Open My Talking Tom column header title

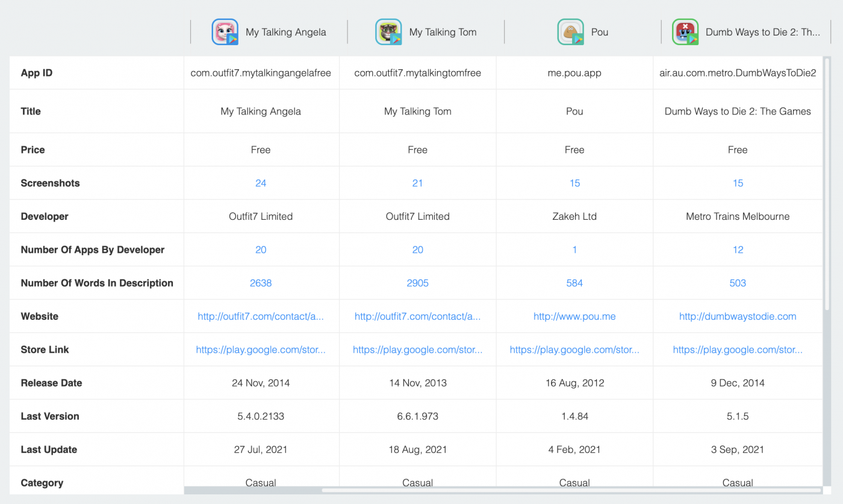pos(443,33)
